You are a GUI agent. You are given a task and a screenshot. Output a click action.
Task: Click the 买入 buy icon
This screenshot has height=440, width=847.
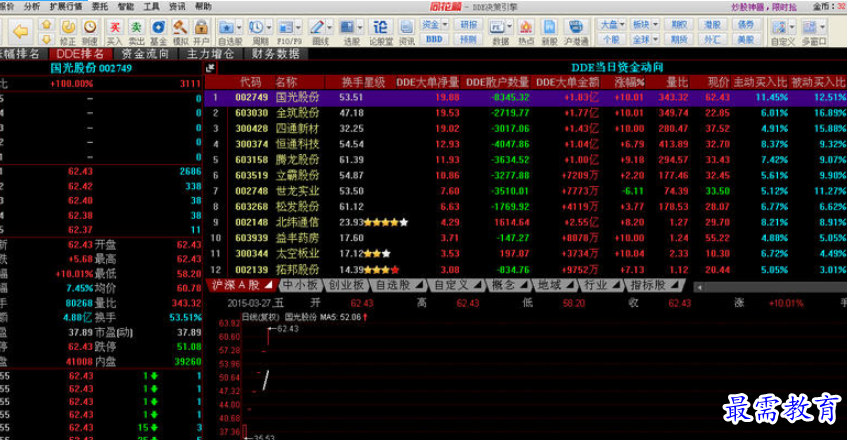[115, 27]
